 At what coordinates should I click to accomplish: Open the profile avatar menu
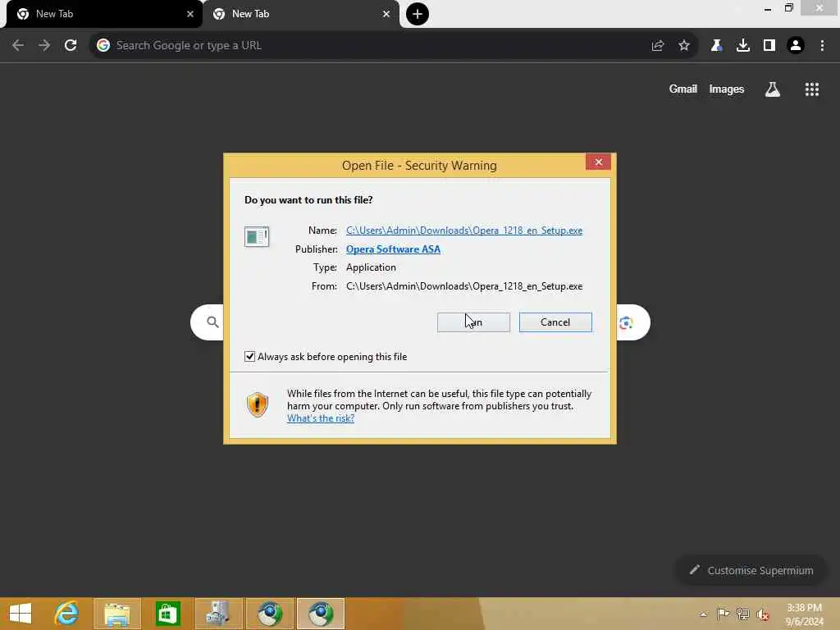[796, 46]
